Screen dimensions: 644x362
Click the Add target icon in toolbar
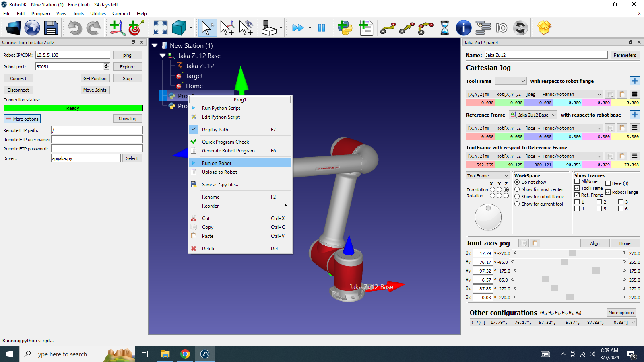click(136, 28)
